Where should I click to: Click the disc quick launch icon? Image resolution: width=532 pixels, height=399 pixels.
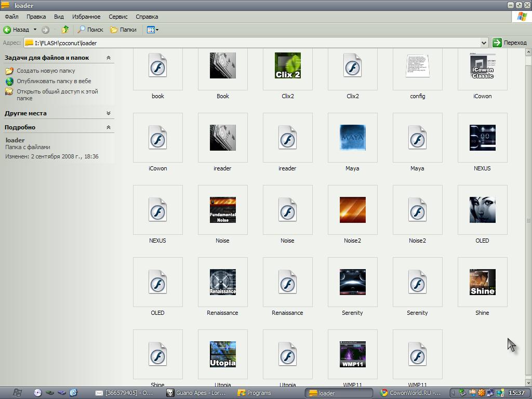[37, 393]
